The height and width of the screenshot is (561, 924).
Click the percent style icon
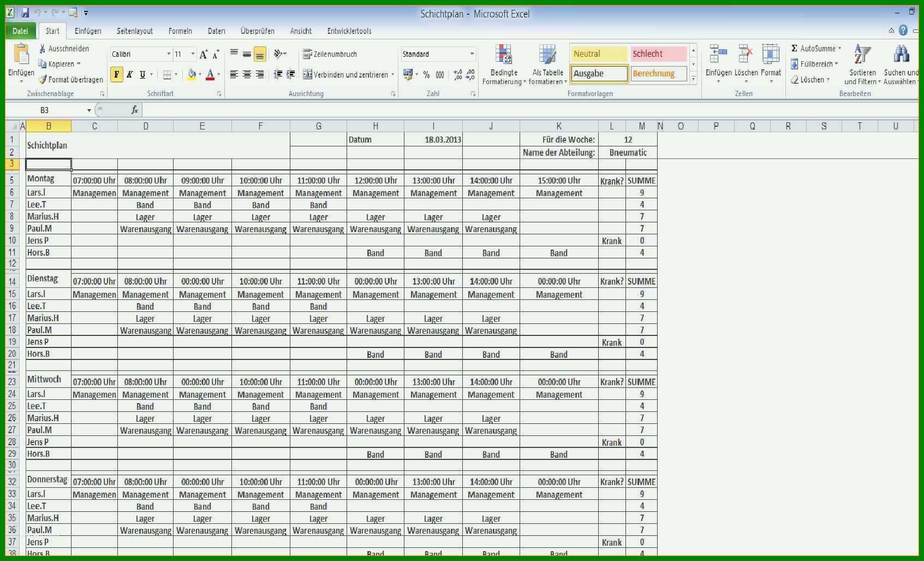click(x=426, y=75)
